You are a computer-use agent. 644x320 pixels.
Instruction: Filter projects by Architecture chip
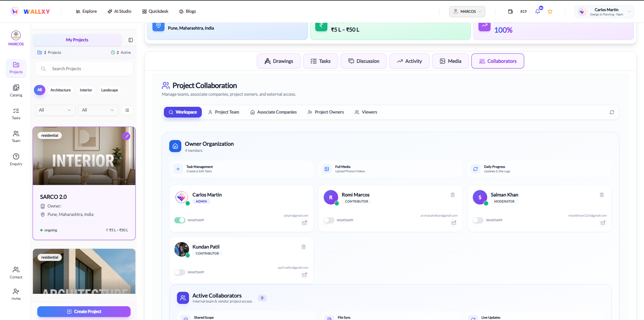[x=60, y=90]
